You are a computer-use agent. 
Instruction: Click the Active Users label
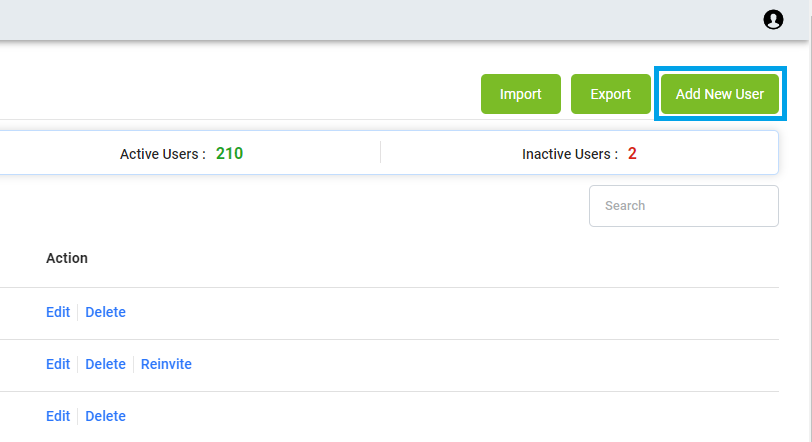pyautogui.click(x=163, y=154)
